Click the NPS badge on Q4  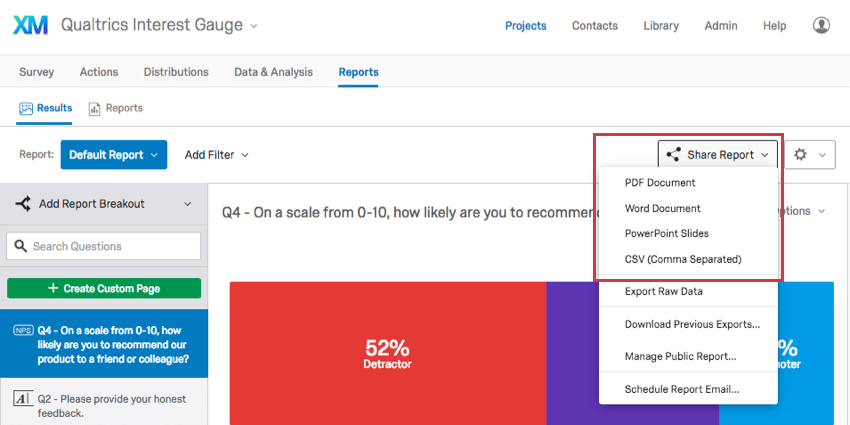23,330
